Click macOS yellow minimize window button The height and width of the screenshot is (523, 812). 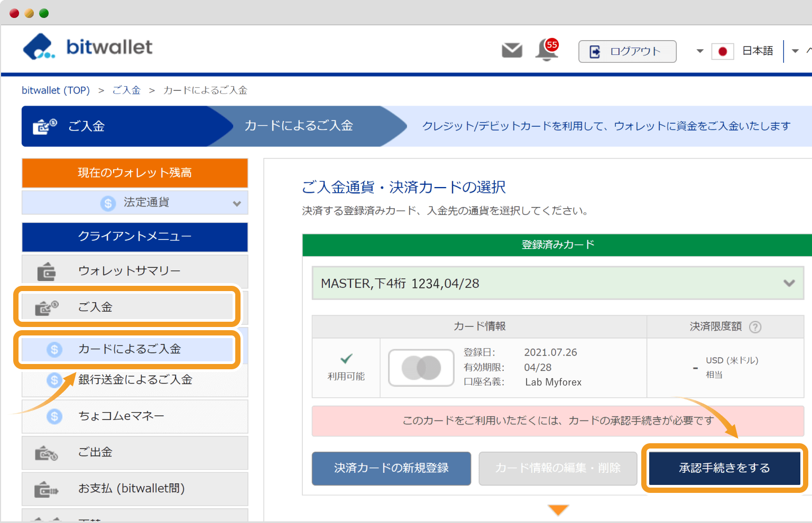point(29,13)
